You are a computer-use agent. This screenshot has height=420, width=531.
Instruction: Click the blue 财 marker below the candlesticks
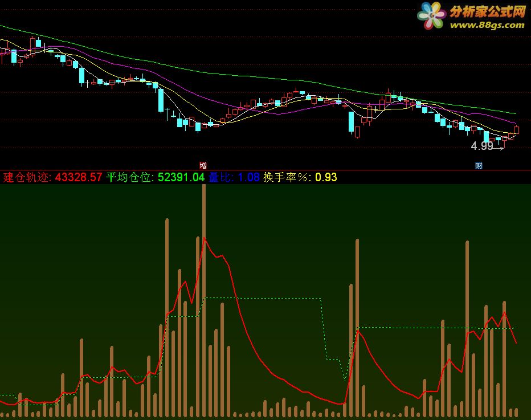point(479,166)
